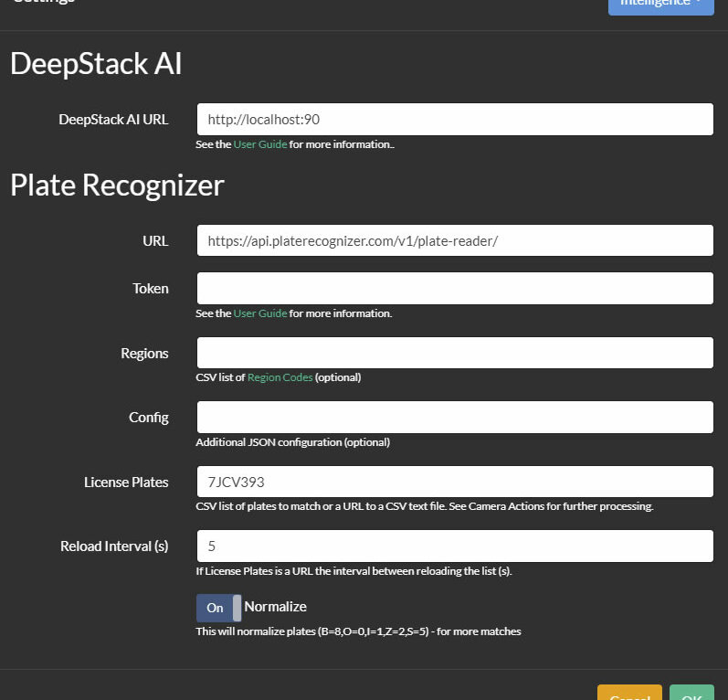
Task: Click the Cancel button
Action: coord(629,693)
